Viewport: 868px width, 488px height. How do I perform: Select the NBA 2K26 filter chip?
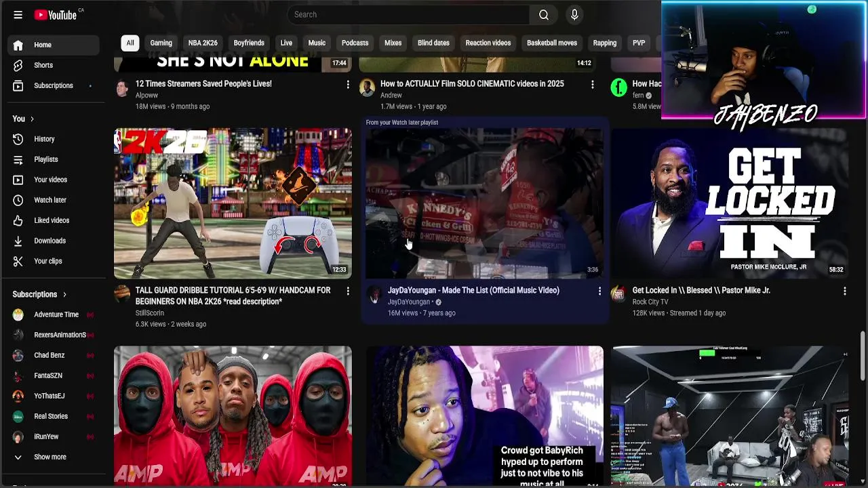(x=203, y=43)
